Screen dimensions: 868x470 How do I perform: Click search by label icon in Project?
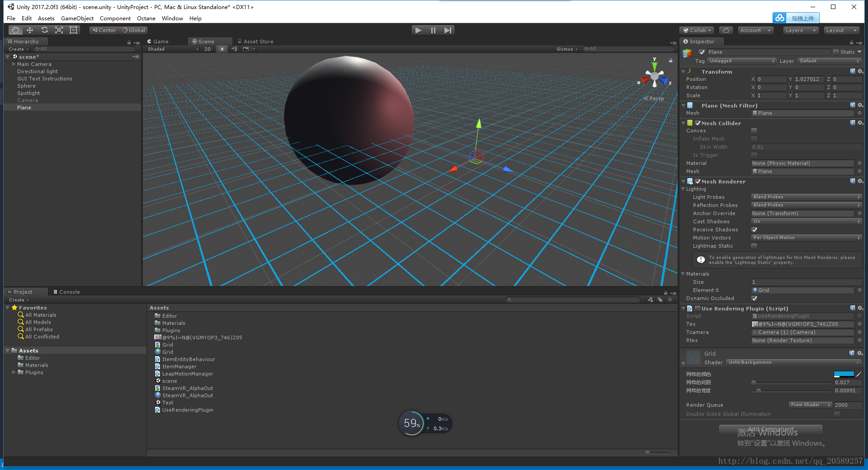(x=660, y=300)
